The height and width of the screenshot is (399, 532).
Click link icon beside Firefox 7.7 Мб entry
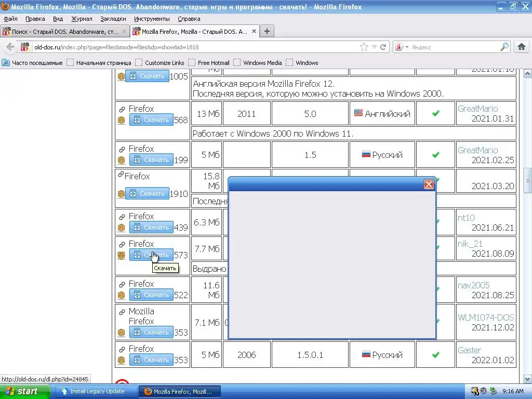(x=122, y=244)
